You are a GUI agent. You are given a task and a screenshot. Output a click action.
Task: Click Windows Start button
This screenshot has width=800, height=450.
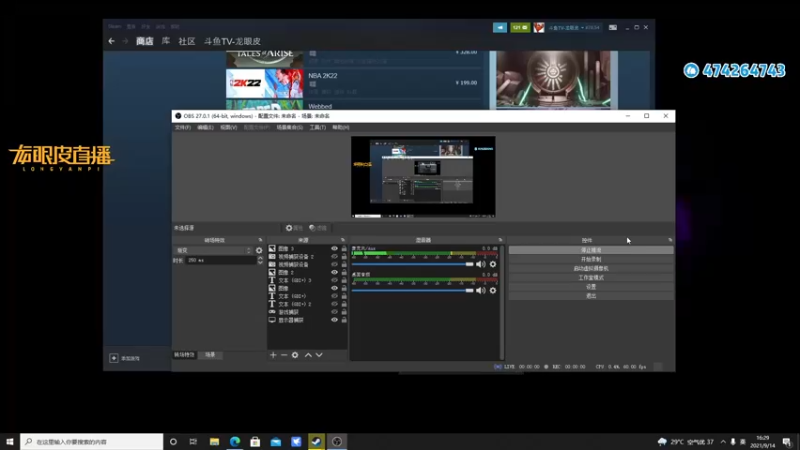[10, 441]
